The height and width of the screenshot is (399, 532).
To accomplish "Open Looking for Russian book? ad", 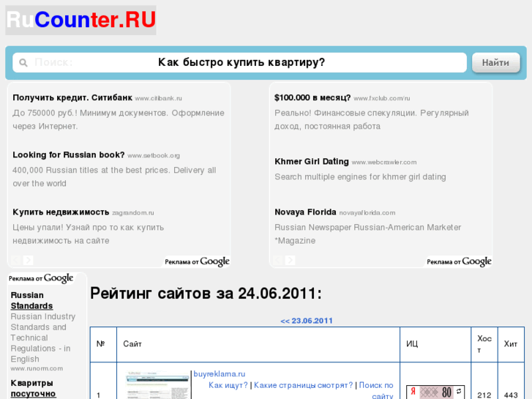I will (x=69, y=155).
